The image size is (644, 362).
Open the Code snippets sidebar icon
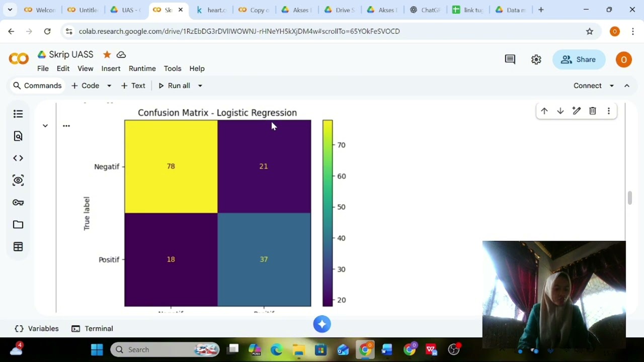tap(18, 158)
